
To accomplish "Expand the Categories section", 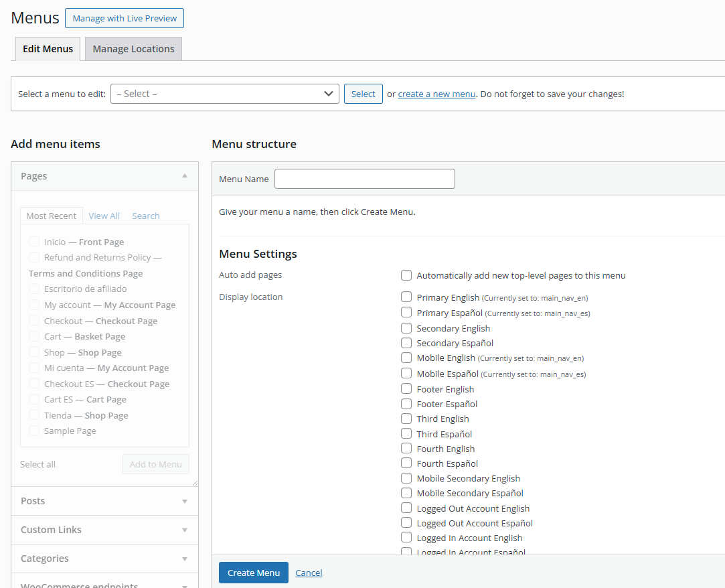I will tap(185, 559).
